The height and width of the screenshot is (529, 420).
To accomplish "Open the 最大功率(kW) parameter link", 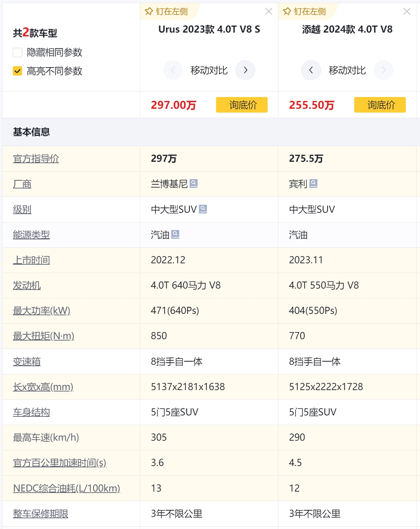I will 42,311.
